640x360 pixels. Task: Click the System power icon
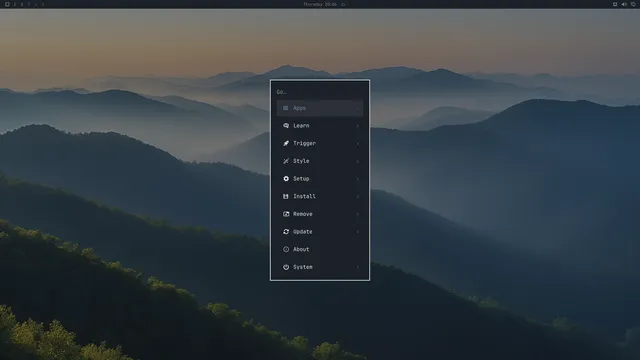(x=286, y=267)
